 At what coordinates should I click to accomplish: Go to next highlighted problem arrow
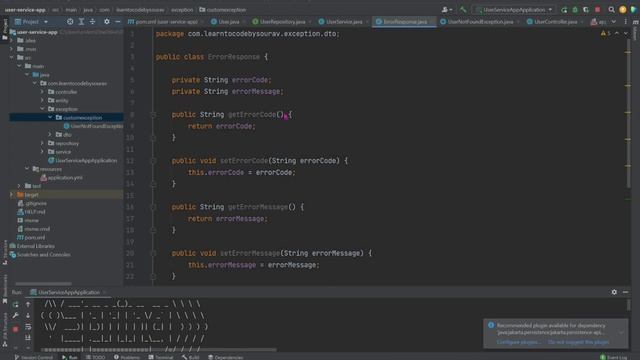pos(626,33)
